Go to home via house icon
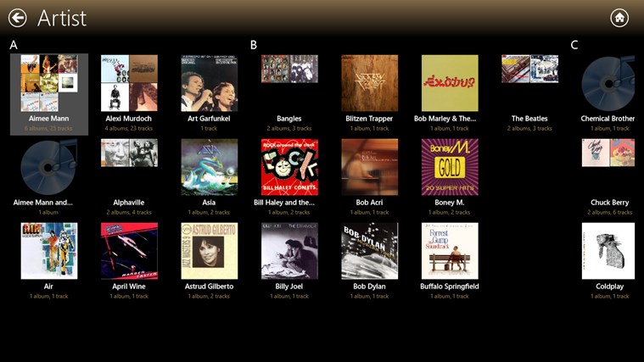Image resolution: width=644 pixels, height=362 pixels. coord(619,18)
